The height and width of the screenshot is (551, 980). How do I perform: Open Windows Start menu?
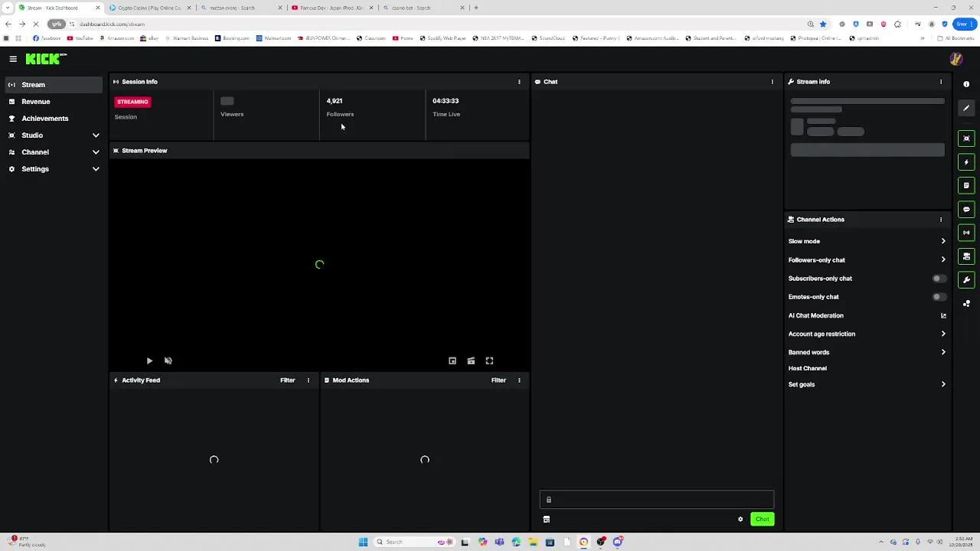point(363,542)
